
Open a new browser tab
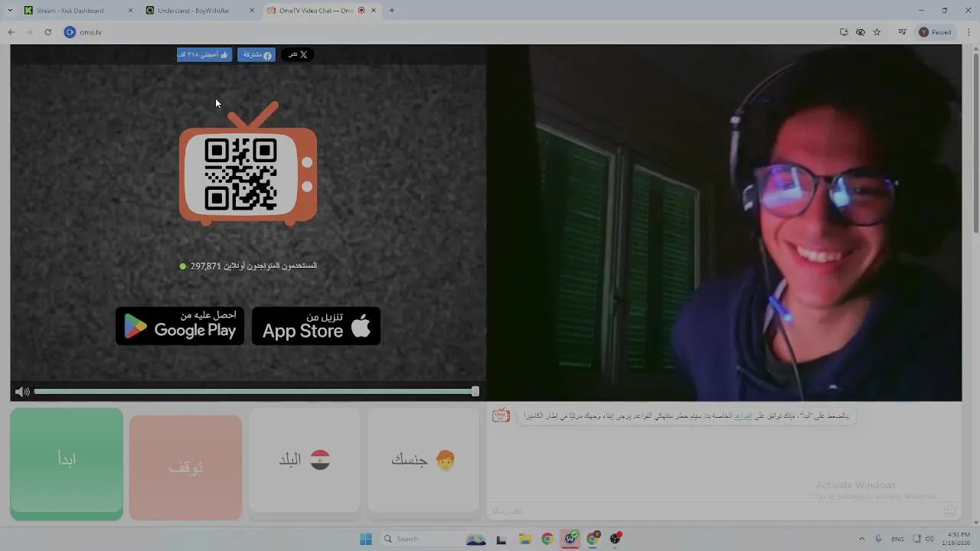392,11
